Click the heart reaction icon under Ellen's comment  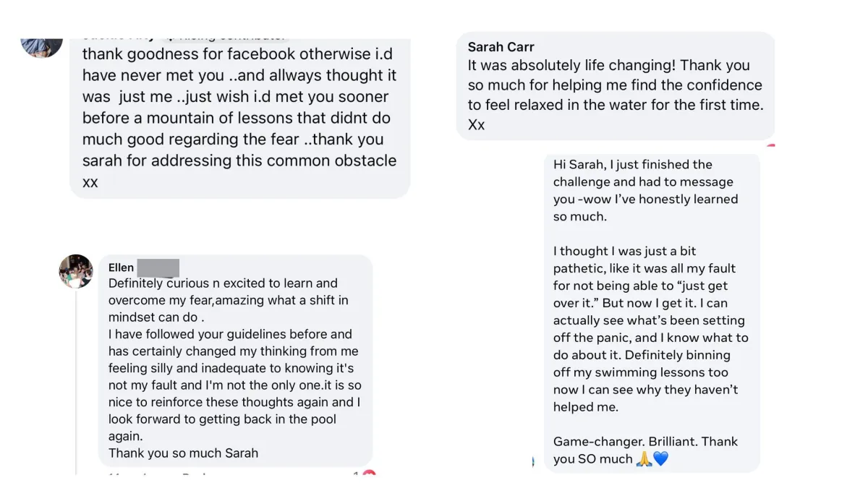point(369,474)
